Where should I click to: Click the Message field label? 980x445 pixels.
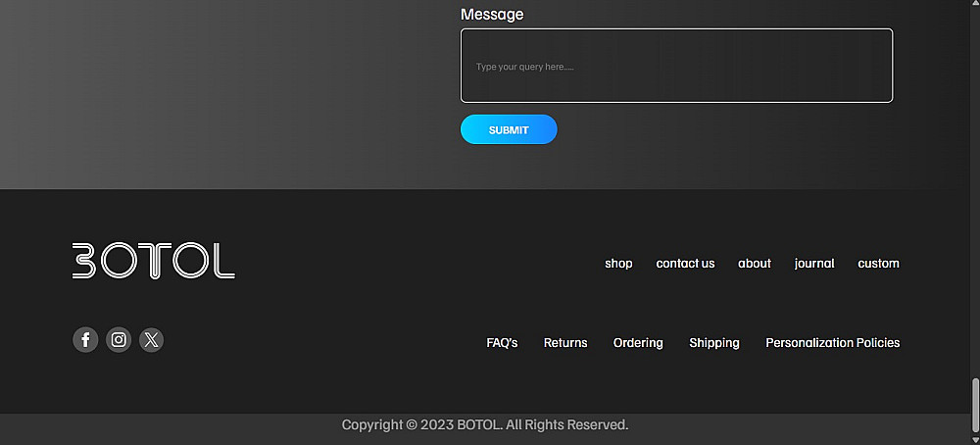point(492,15)
